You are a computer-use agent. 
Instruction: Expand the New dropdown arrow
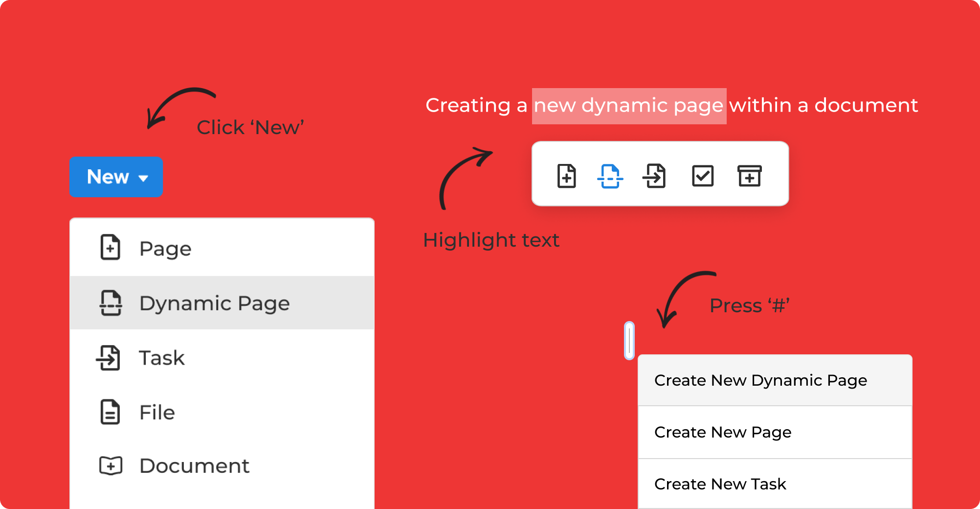[143, 178]
